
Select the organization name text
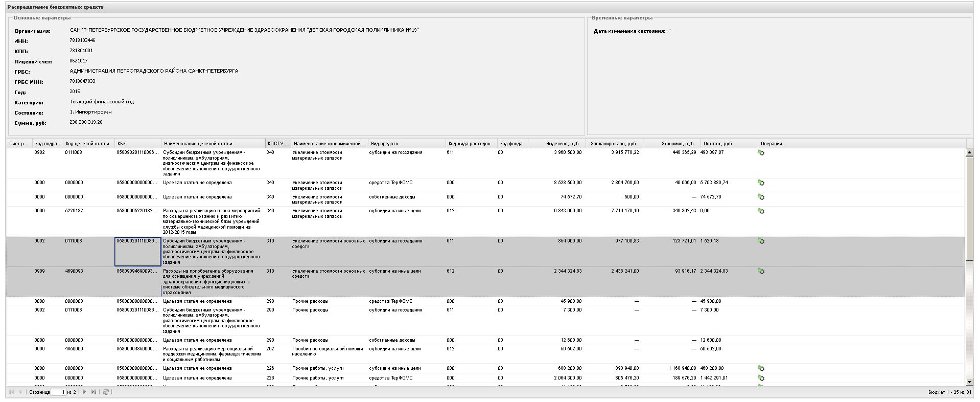tap(244, 30)
